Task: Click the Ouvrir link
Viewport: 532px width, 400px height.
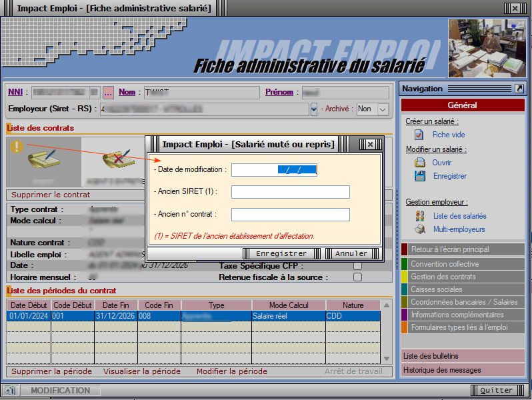Action: click(442, 163)
